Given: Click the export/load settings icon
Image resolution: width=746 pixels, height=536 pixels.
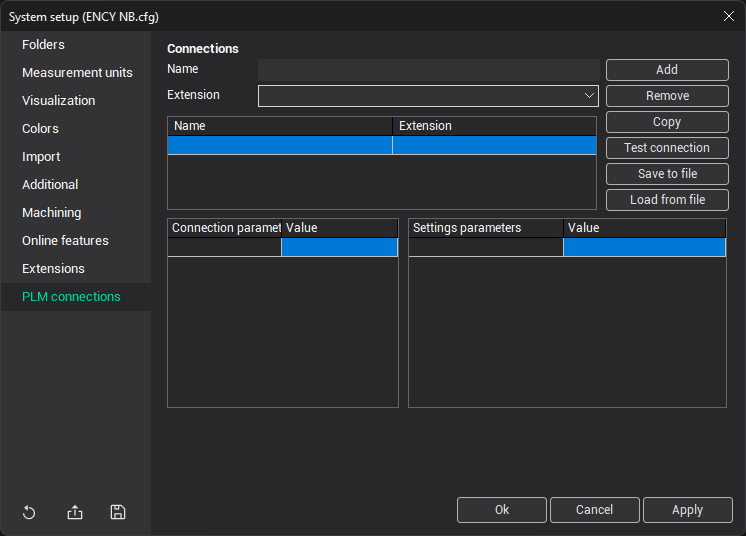Looking at the screenshot, I should [x=75, y=512].
